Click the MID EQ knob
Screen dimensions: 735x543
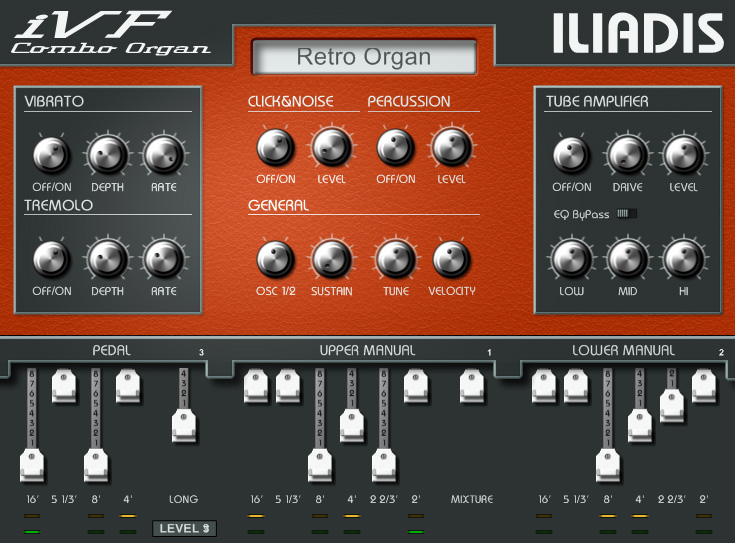pyautogui.click(x=627, y=259)
